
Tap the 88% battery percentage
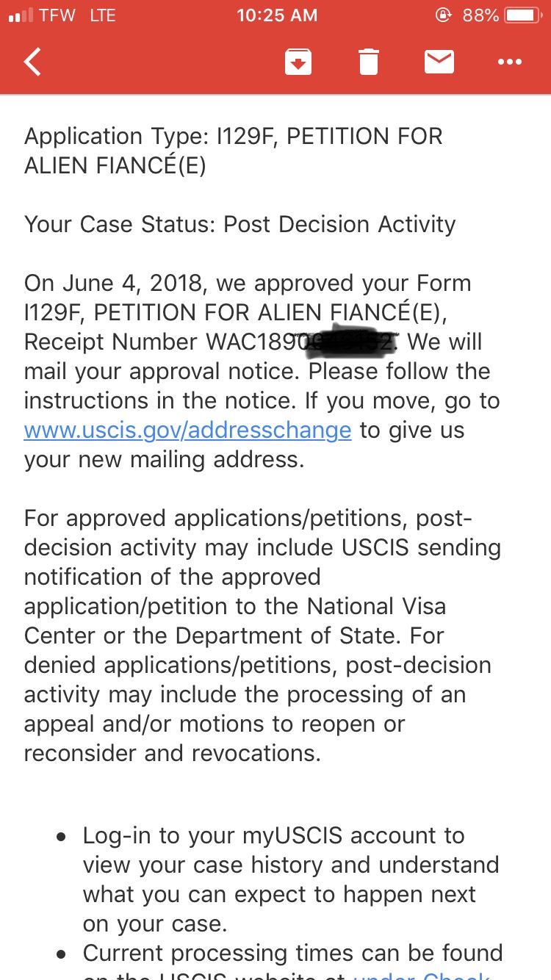click(481, 15)
